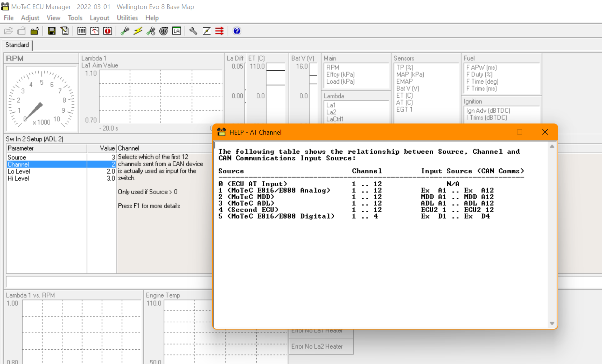
Task: Click the Error No La2 Heater status box
Action: [321, 346]
